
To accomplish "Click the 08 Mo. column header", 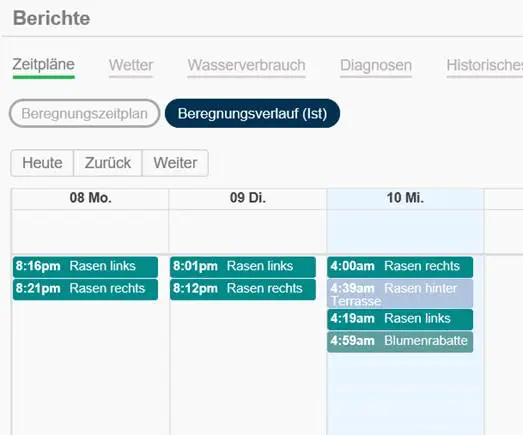I will click(90, 198).
